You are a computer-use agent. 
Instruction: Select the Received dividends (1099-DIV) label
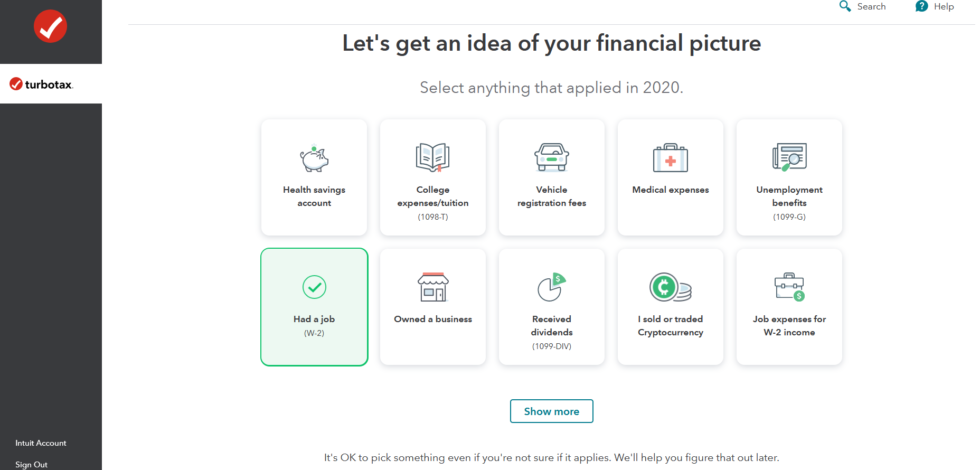(x=552, y=326)
